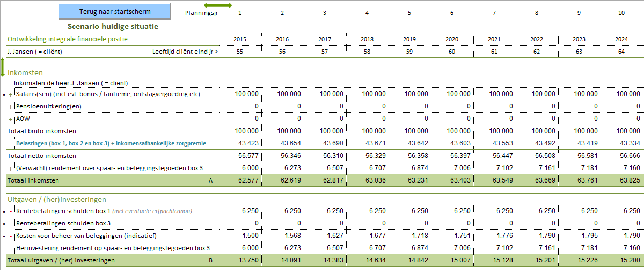Select the 2024 Pensioenuitkering cell
This screenshot has width=644, height=270.
(621, 106)
